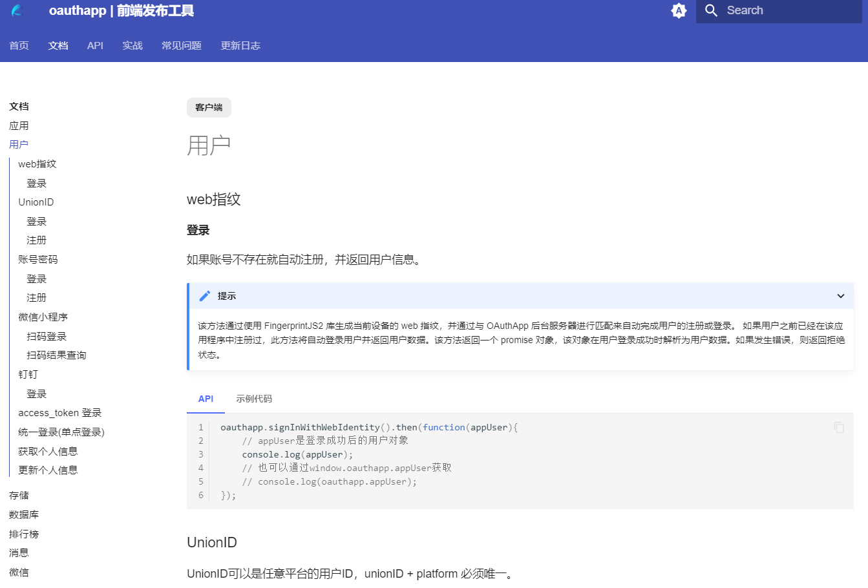Open 扫码结果查询 in the sidebar
Screen dimensions: 868x588
56,355
